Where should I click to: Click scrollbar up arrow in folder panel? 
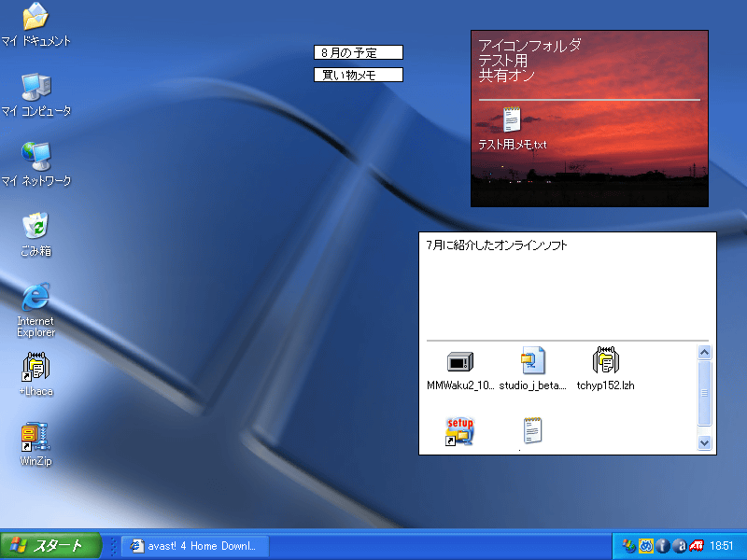coord(705,353)
